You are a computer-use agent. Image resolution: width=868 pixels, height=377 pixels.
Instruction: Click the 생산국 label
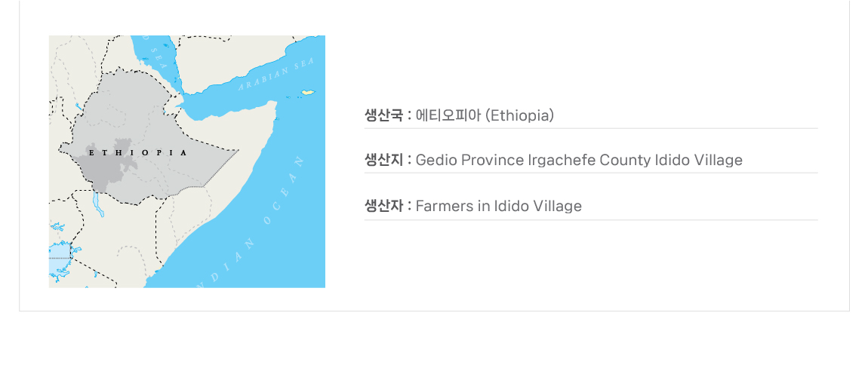(383, 115)
